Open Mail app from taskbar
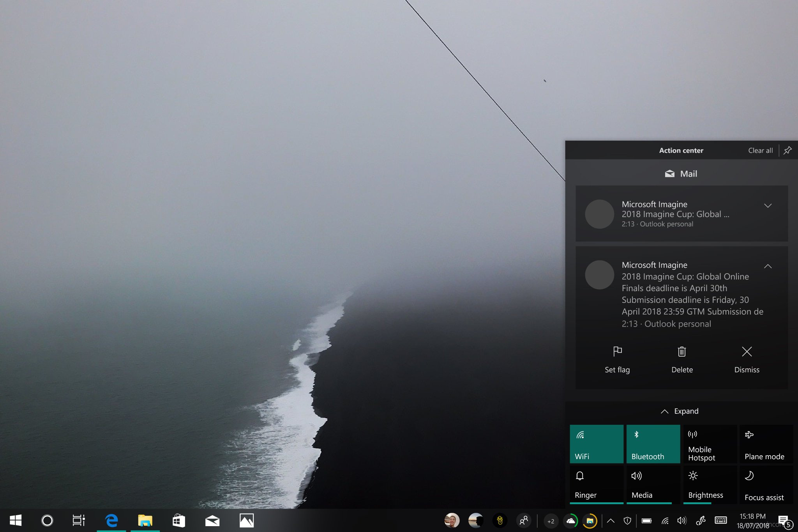The height and width of the screenshot is (532, 798). 212,521
